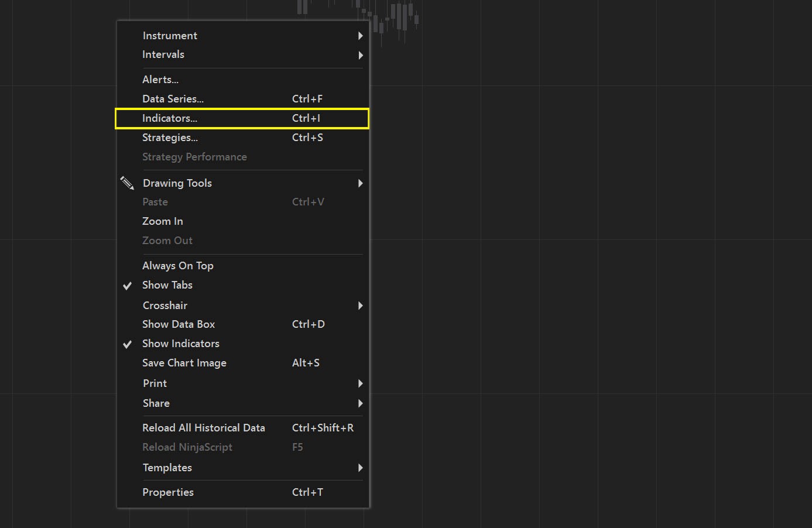Click Reload All Historical Data
This screenshot has width=812, height=528.
point(203,428)
